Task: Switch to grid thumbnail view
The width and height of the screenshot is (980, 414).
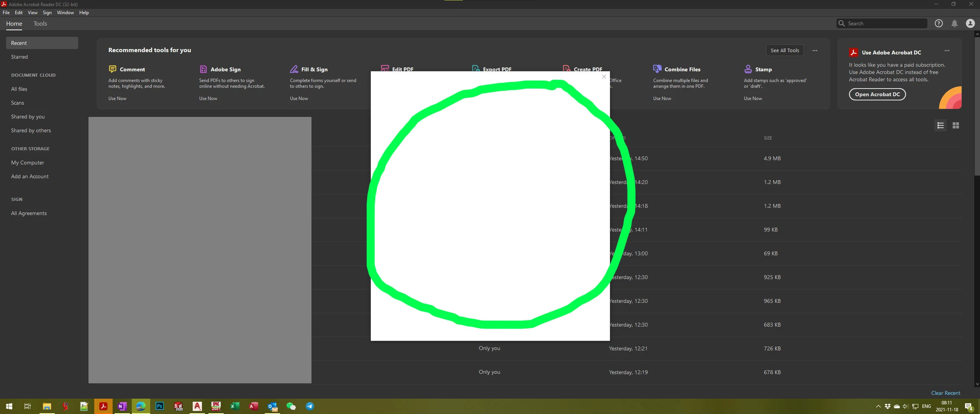Action: click(956, 125)
